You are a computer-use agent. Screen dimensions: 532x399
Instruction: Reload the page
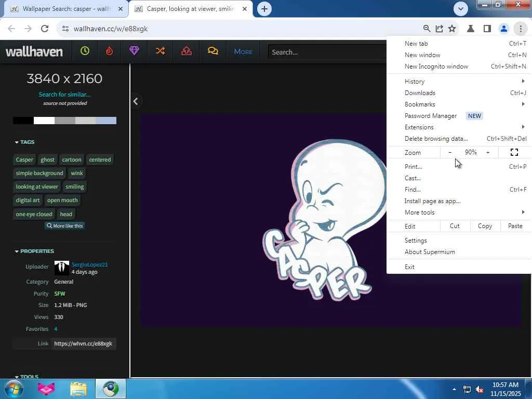tap(45, 29)
